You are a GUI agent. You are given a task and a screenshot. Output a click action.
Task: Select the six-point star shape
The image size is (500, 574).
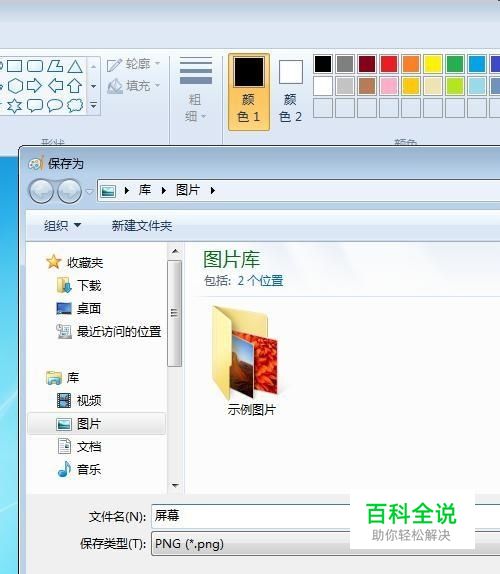15,106
